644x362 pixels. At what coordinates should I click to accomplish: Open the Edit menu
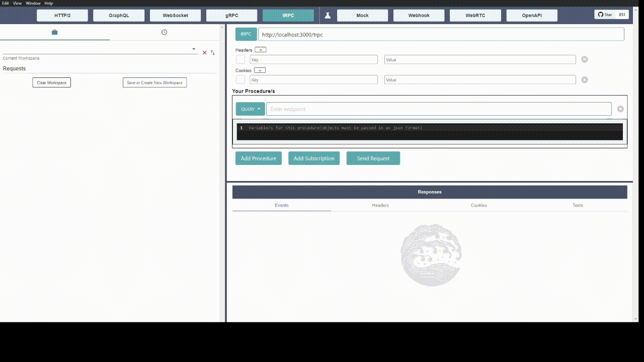(x=6, y=3)
